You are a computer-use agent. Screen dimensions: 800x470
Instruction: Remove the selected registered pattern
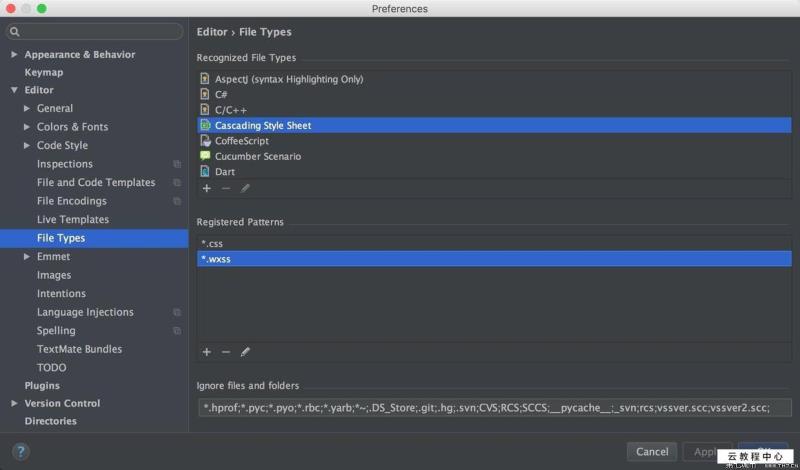point(226,352)
